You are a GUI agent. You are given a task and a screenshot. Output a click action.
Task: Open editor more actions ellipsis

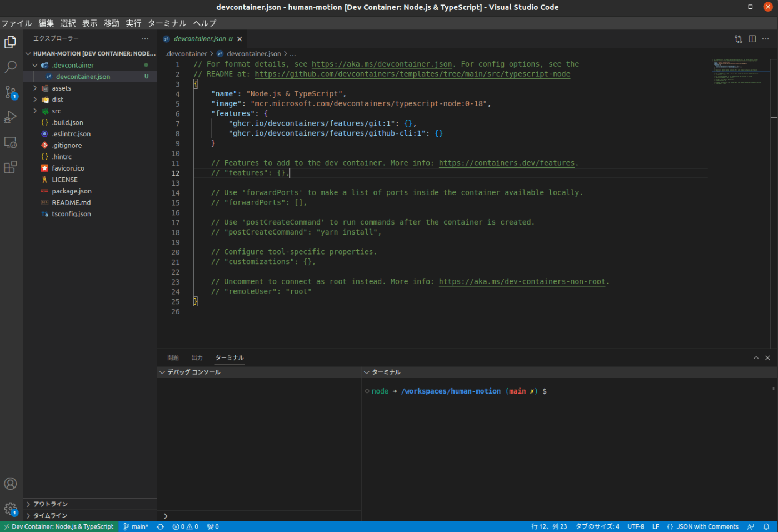coord(766,39)
